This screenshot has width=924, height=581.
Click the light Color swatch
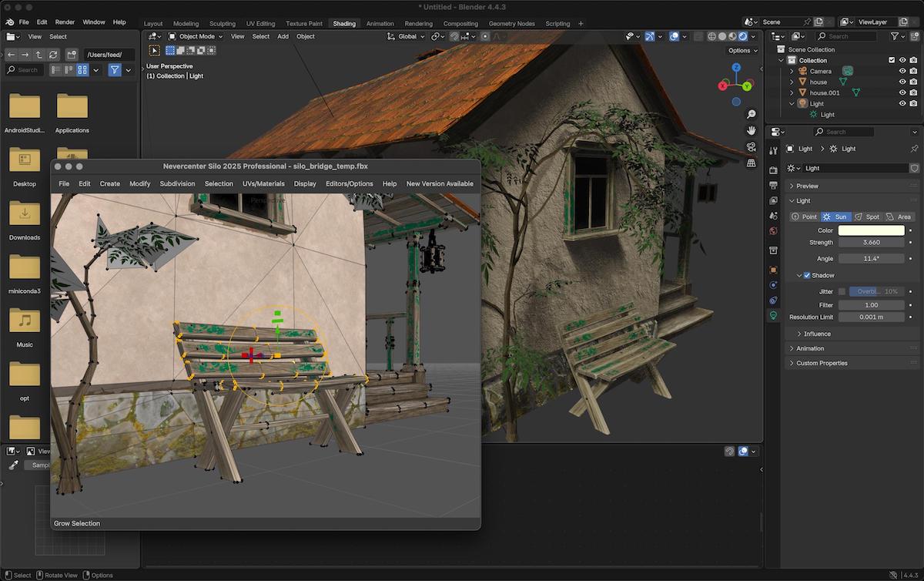871,230
